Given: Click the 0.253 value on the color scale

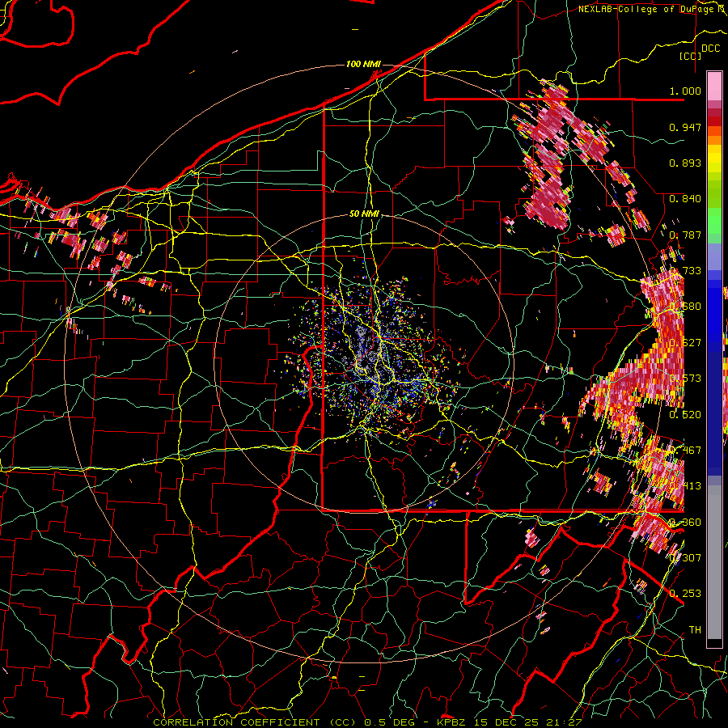Looking at the screenshot, I should (685, 594).
